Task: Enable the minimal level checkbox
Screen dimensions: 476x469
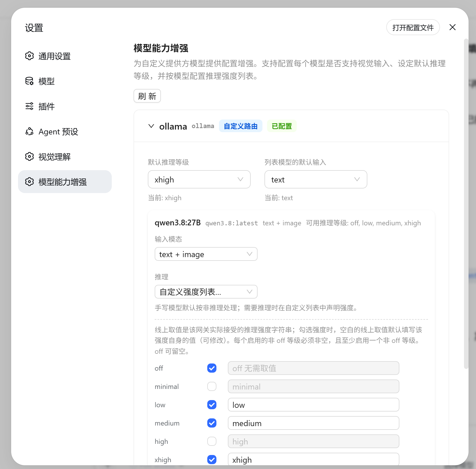Action: click(x=212, y=386)
